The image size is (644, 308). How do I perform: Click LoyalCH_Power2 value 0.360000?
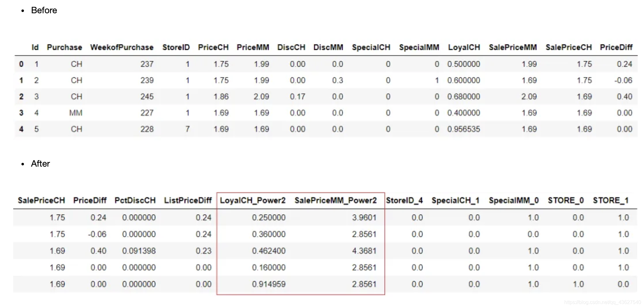269,234
